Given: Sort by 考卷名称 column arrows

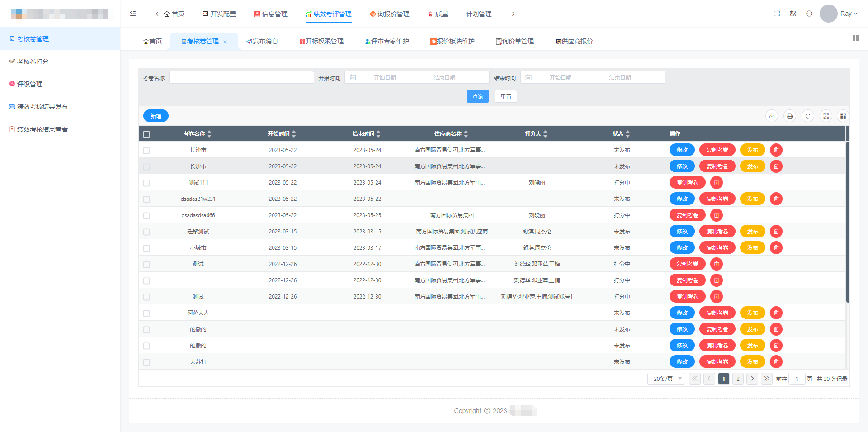Looking at the screenshot, I should point(209,134).
